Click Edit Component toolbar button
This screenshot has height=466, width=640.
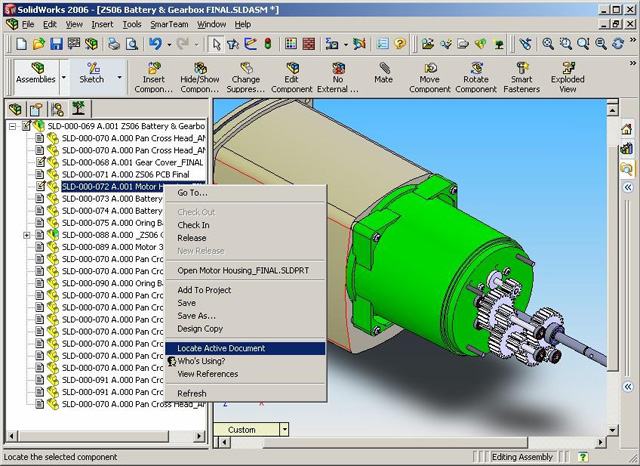click(291, 78)
